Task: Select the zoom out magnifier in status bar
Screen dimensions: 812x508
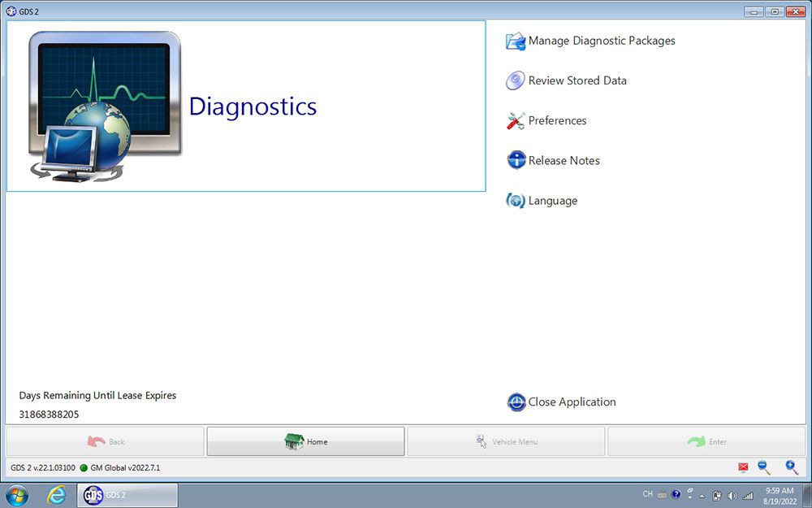Action: point(763,467)
